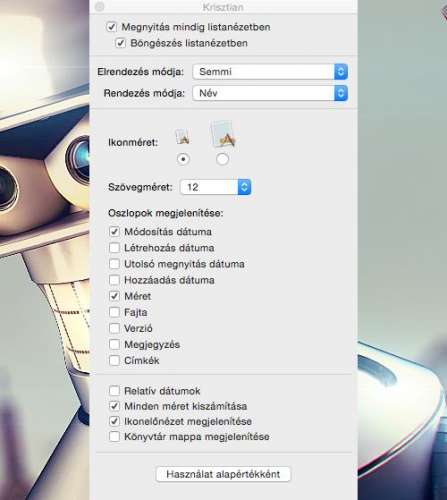447x500 pixels.
Task: Click Használat alapértékként button
Action: (x=223, y=474)
